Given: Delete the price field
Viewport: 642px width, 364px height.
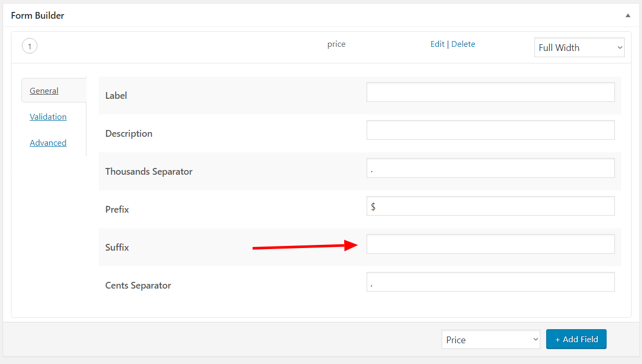Looking at the screenshot, I should click(x=463, y=44).
